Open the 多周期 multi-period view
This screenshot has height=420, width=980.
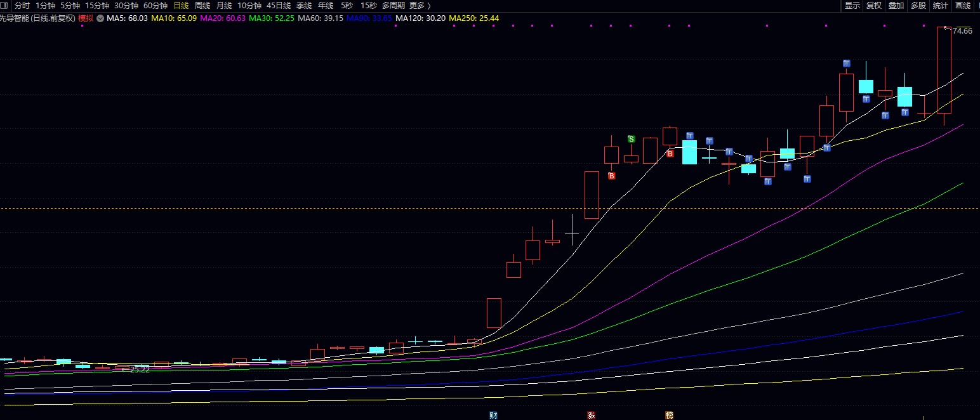tap(394, 6)
